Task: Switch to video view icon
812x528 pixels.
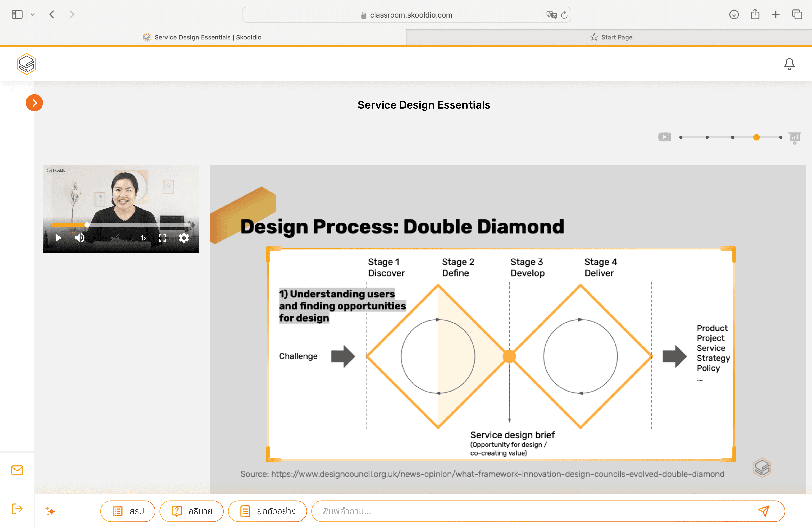Action: coord(664,137)
